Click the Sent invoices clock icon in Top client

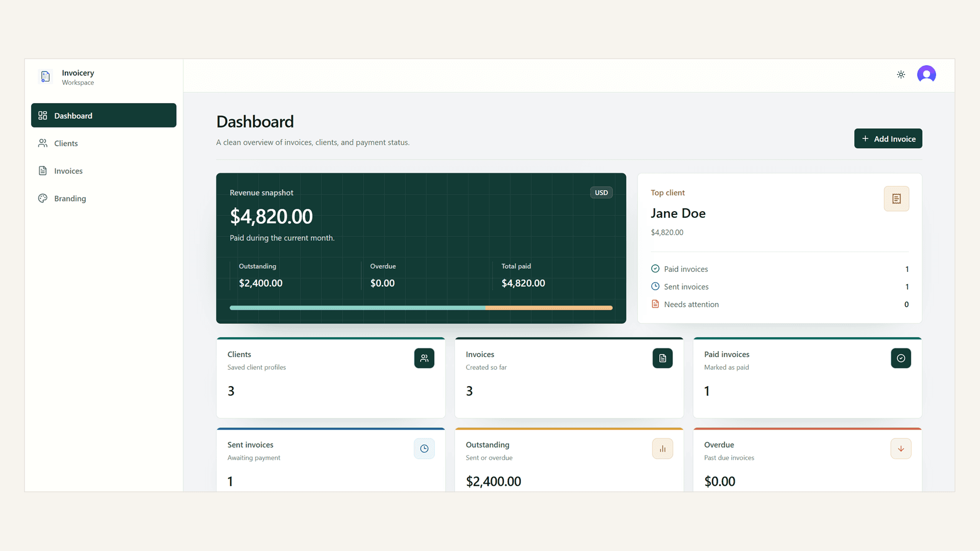point(655,286)
